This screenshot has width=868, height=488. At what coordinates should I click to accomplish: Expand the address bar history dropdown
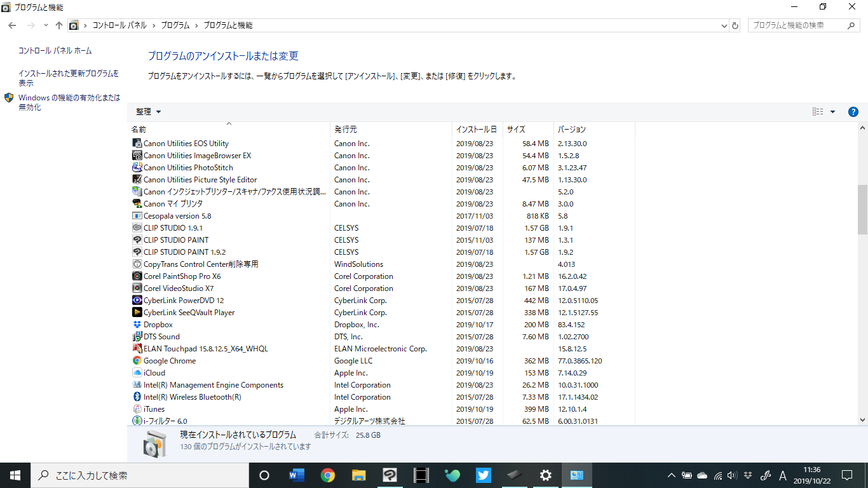coord(724,25)
